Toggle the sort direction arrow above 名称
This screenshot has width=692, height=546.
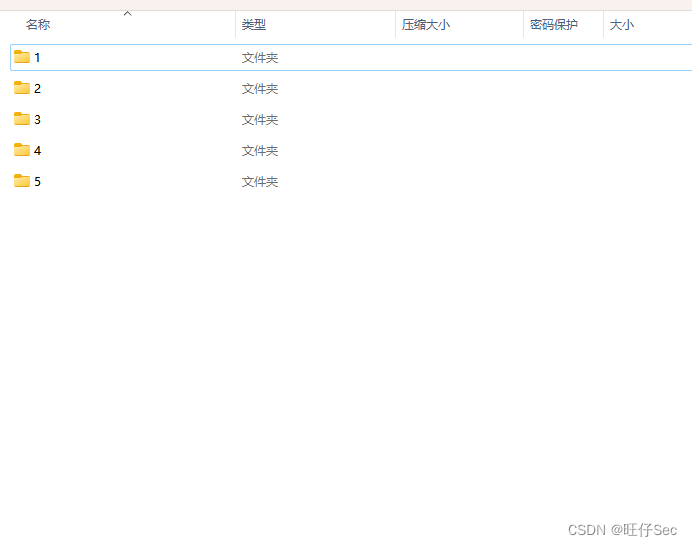(128, 14)
